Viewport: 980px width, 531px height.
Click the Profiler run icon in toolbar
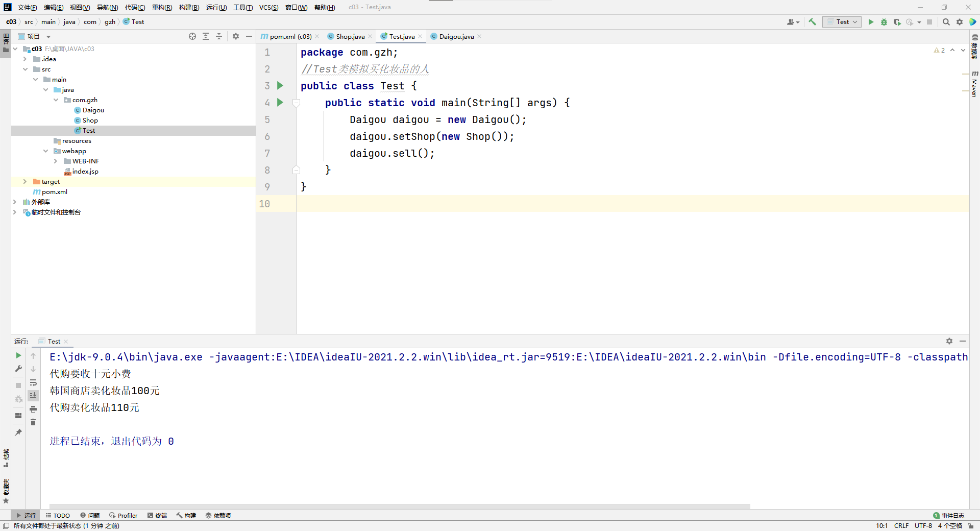910,22
